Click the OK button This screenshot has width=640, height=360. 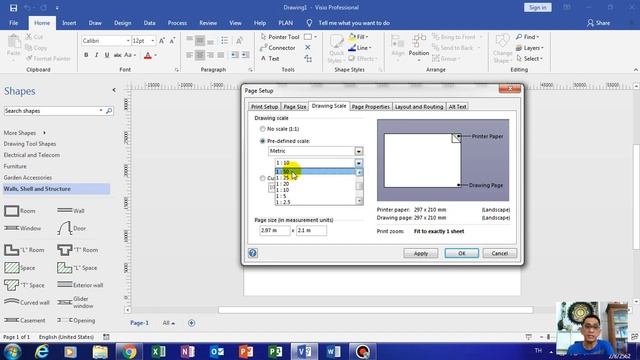point(462,253)
